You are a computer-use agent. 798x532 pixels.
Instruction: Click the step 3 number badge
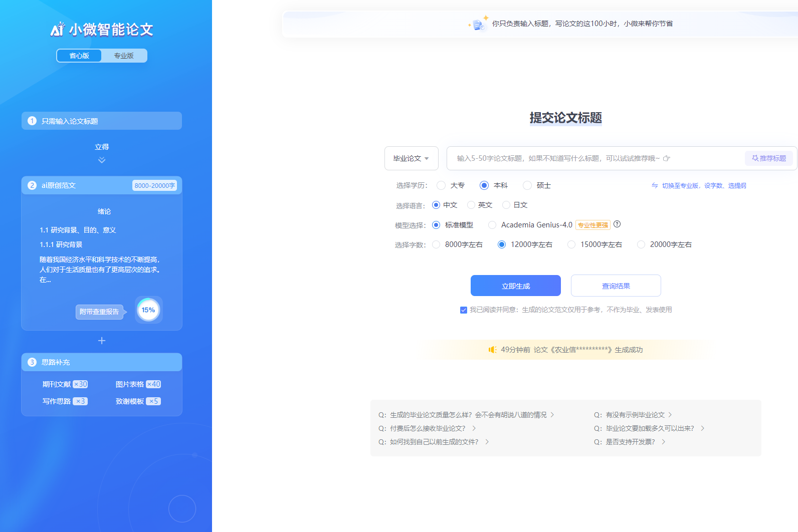click(x=32, y=362)
